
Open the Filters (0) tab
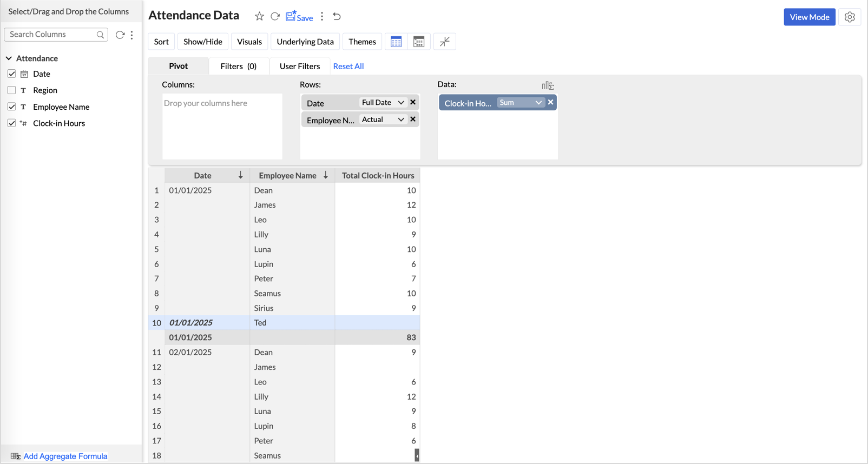pyautogui.click(x=238, y=66)
